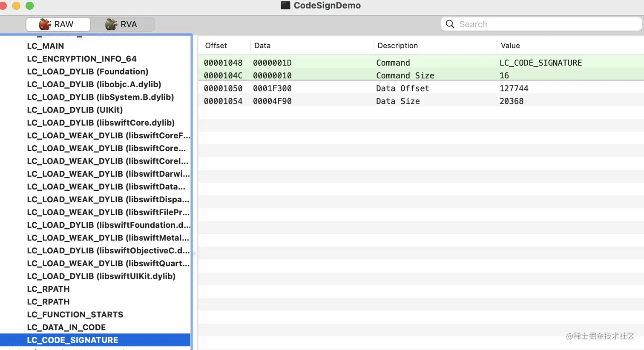Click data cell 0000001D
This screenshot has height=350, width=644.
pyautogui.click(x=272, y=63)
